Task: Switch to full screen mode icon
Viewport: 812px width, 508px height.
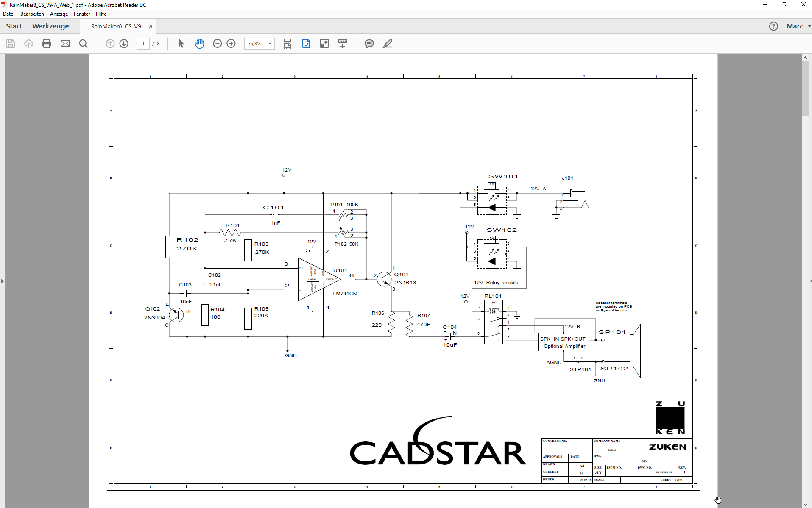Action: [324, 44]
